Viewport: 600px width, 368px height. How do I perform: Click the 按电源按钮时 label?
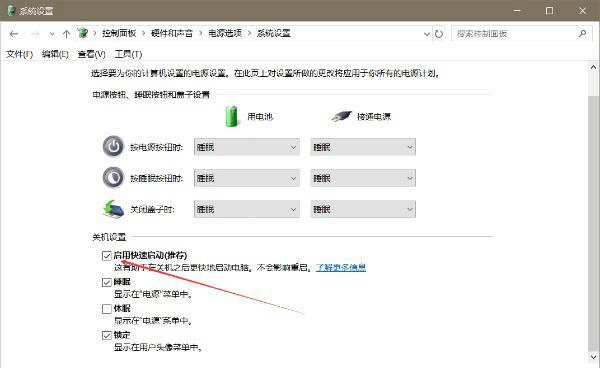(157, 147)
